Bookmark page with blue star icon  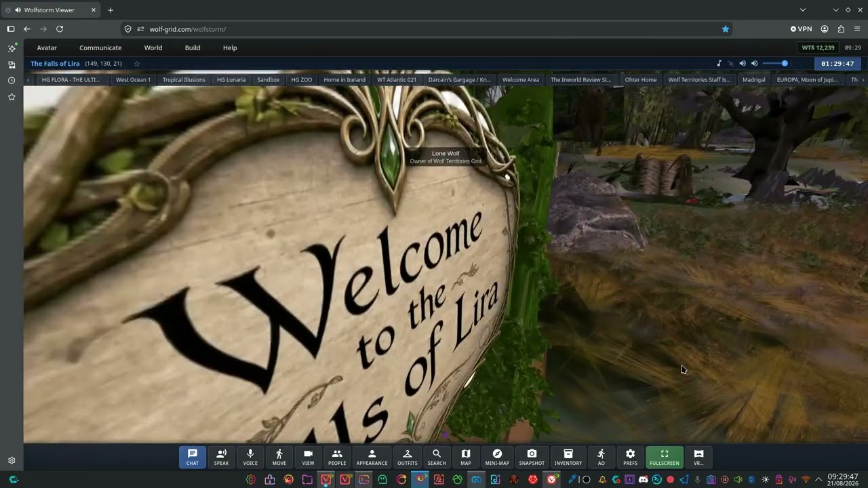tap(726, 29)
